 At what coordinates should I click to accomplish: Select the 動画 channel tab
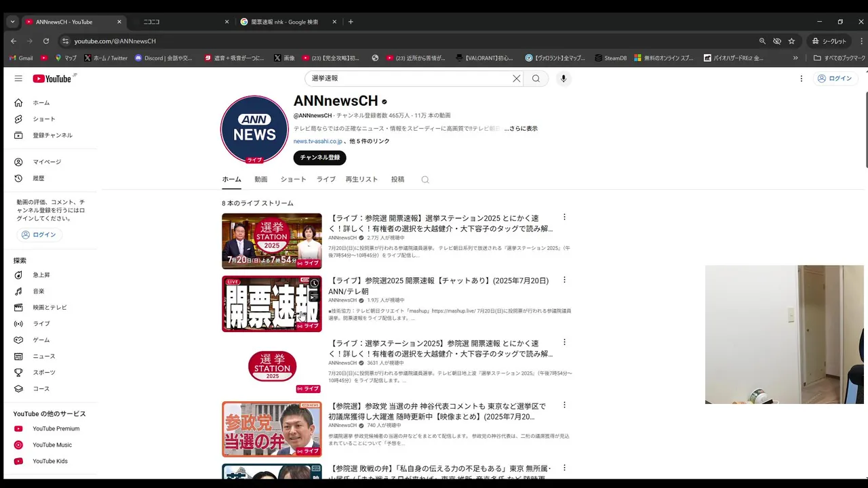pos(261,180)
